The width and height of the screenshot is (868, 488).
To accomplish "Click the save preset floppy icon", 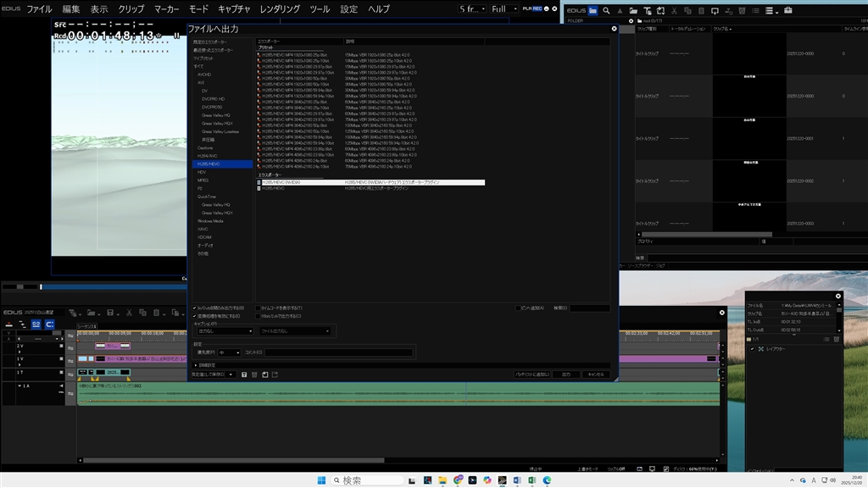I will [244, 374].
